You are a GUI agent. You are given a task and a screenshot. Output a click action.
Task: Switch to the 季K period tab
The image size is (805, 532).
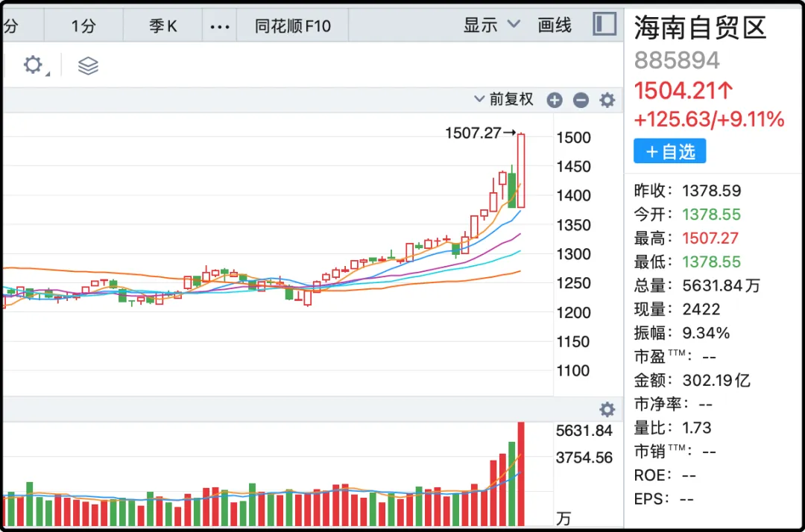(x=163, y=26)
